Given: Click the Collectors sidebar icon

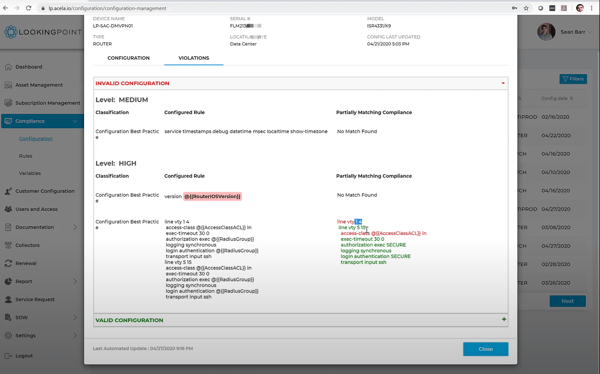Looking at the screenshot, I should tap(8, 245).
